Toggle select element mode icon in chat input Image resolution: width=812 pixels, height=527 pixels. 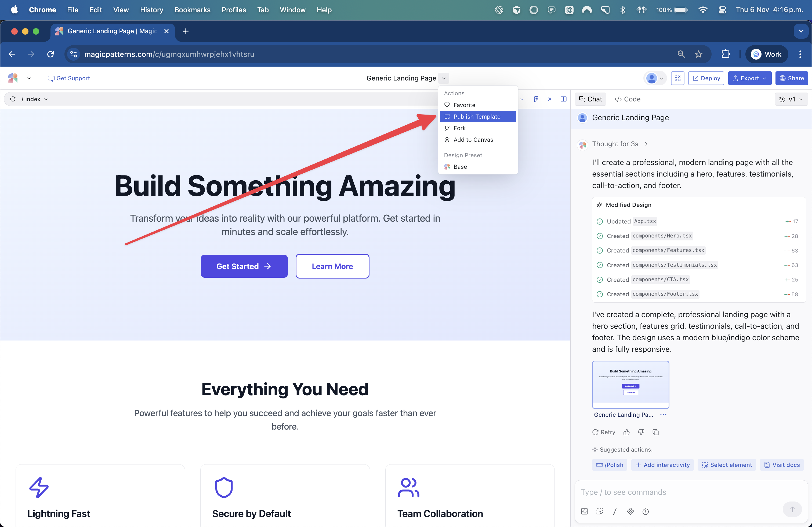pyautogui.click(x=599, y=511)
